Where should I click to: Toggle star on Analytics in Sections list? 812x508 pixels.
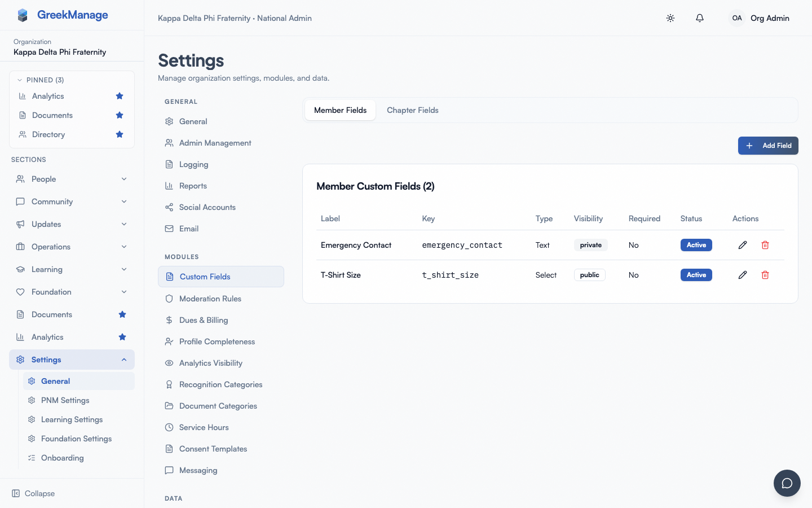[x=122, y=337]
